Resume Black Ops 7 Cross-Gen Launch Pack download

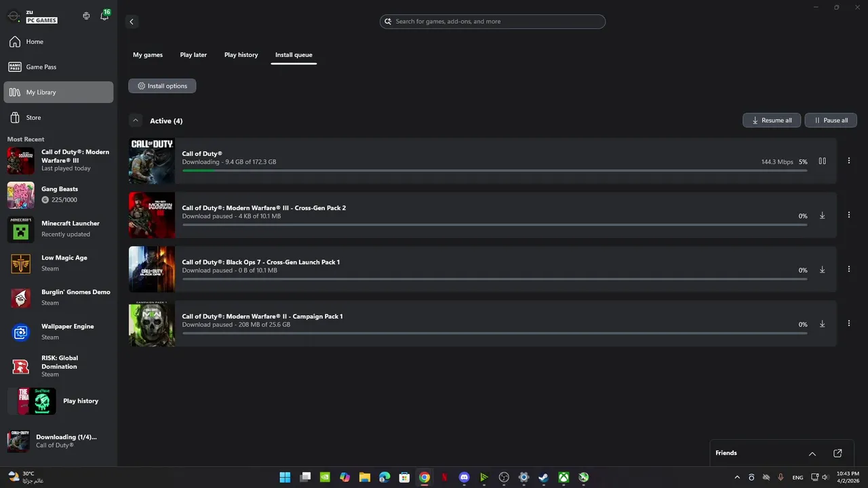[822, 270]
